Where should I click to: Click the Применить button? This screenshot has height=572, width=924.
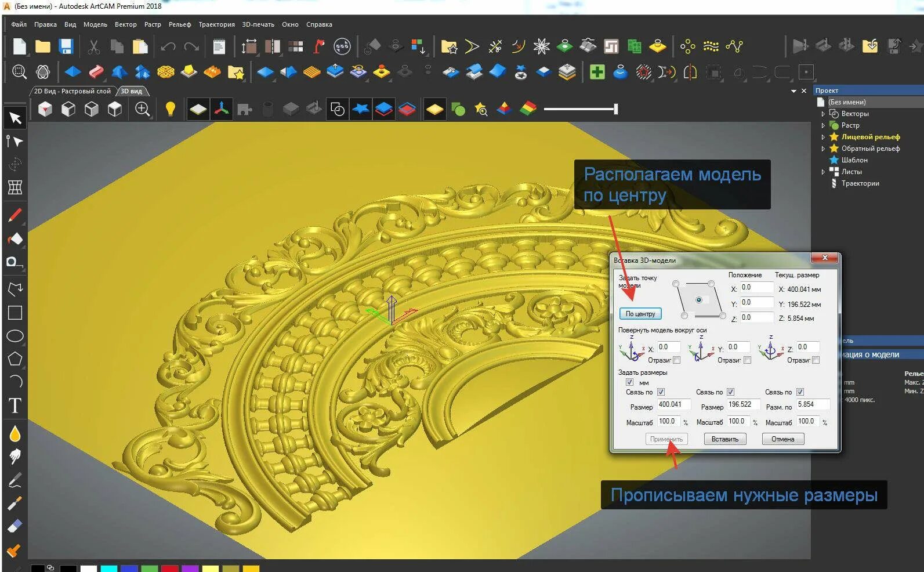click(666, 439)
